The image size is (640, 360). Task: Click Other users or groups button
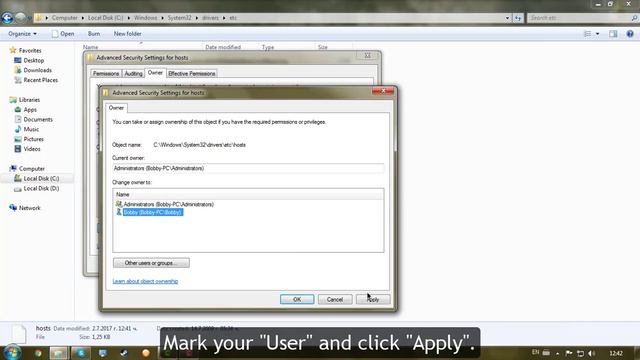coord(151,263)
